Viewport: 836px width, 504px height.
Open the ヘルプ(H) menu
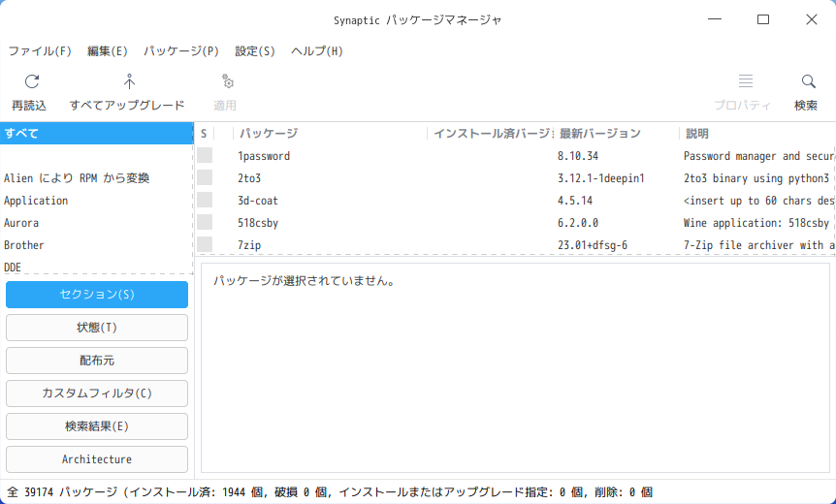[317, 51]
